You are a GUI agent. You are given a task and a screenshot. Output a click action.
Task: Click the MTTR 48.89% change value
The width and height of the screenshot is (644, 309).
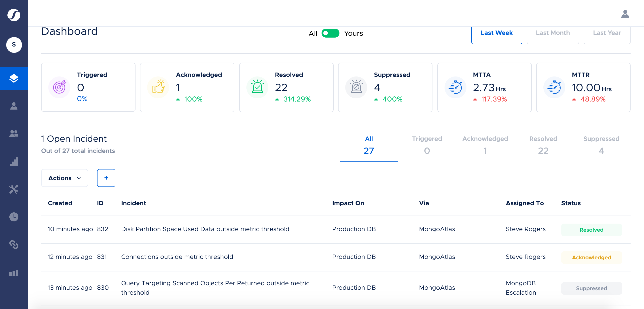click(x=593, y=99)
